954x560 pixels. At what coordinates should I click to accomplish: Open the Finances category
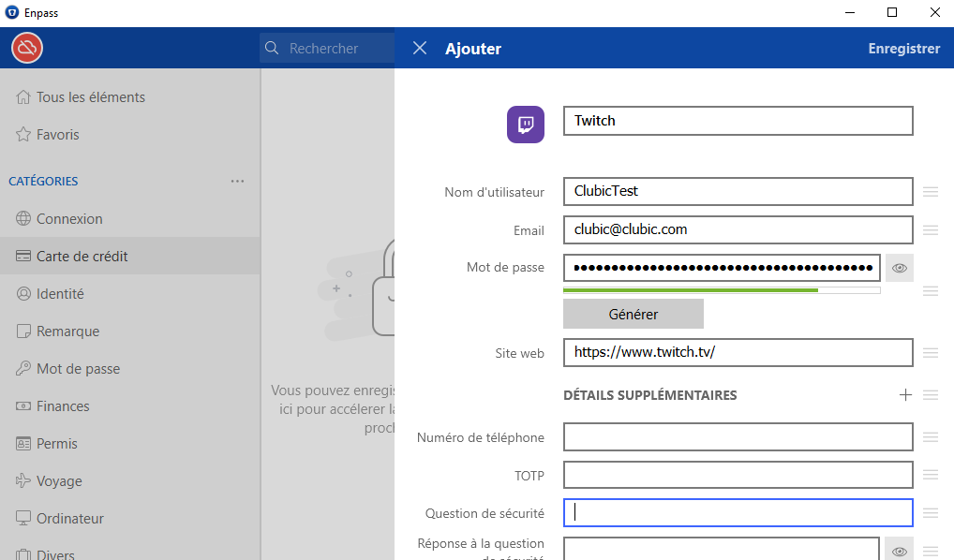[x=130, y=406]
